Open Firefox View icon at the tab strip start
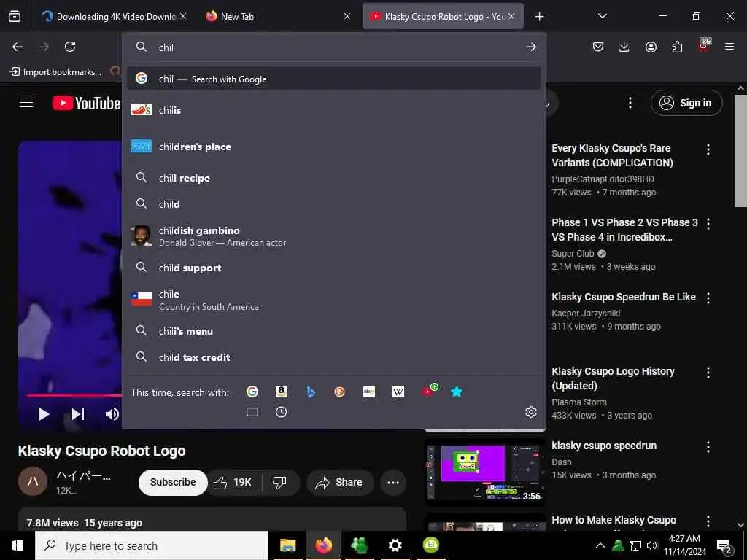747x560 pixels. coord(15,17)
